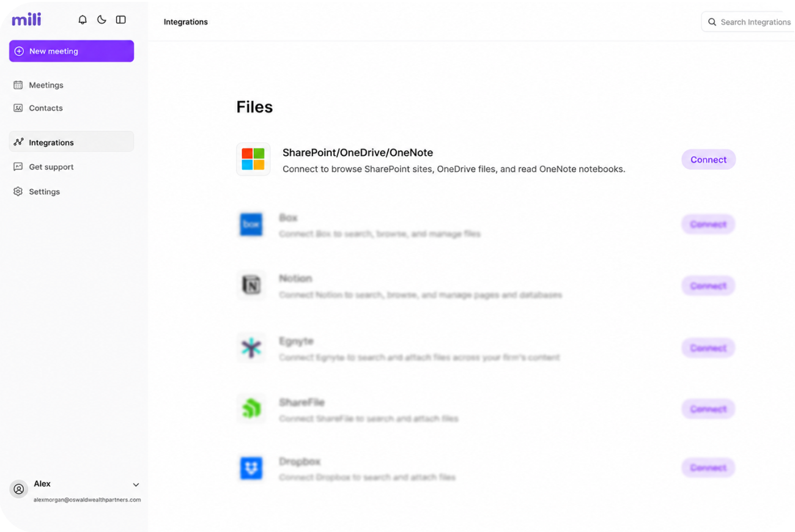Click the Box integration name
This screenshot has height=532, width=795.
[x=288, y=218]
